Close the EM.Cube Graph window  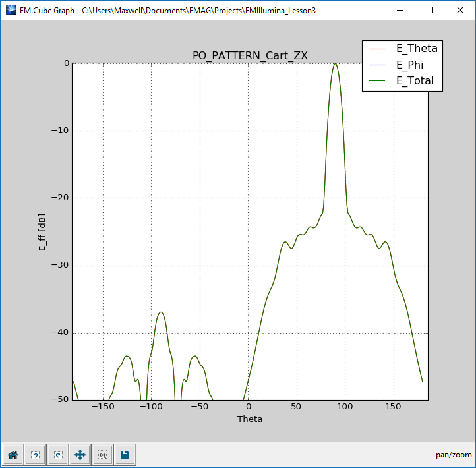coord(460,10)
